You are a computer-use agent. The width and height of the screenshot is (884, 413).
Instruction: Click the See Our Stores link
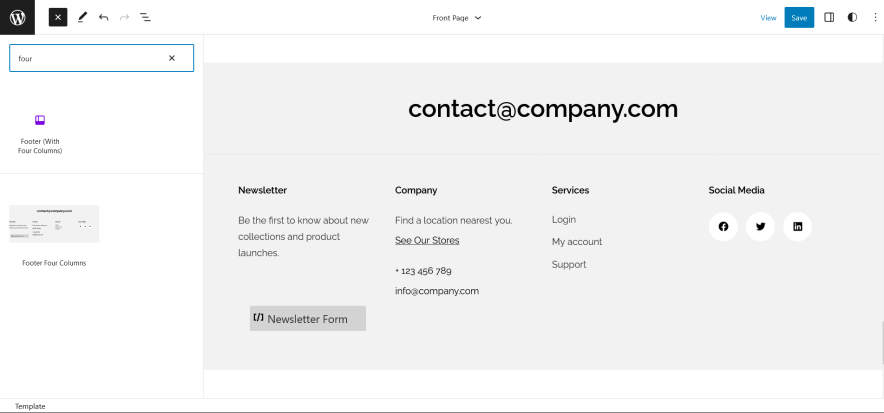coord(427,240)
